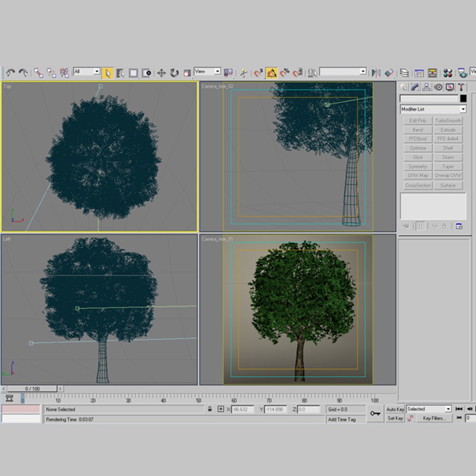Click the Mirror tool icon

pyautogui.click(x=376, y=73)
